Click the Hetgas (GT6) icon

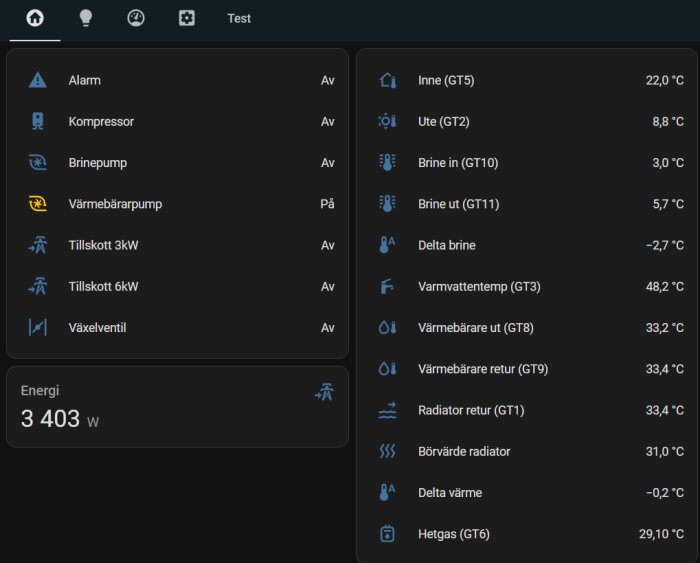388,534
